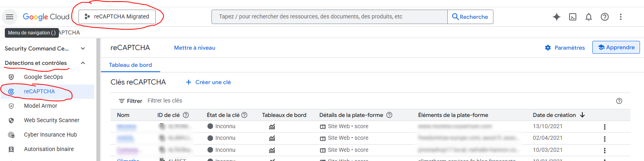
Task: Click the Mettre à niveau link
Action: click(x=195, y=48)
